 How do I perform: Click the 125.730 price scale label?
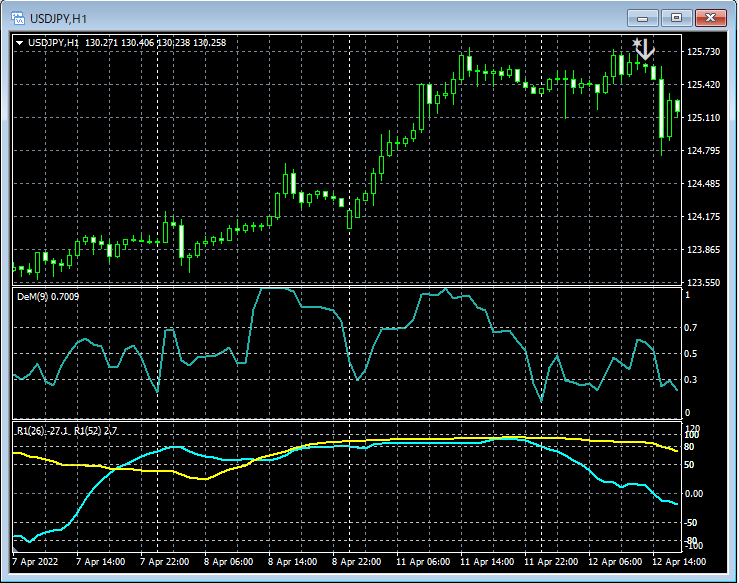point(704,52)
